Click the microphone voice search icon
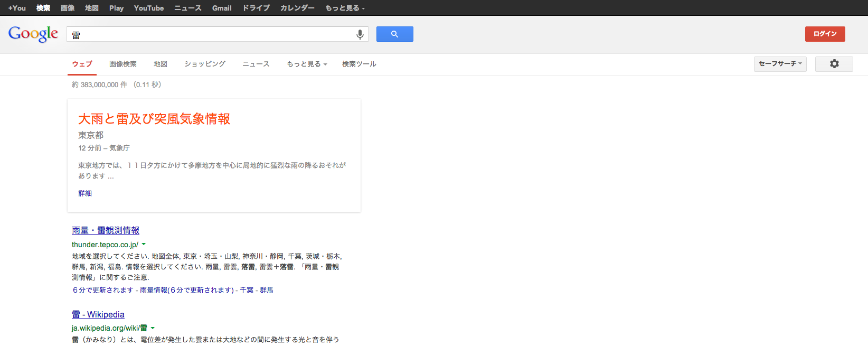Screen dimensions: 868x346 tap(360, 34)
